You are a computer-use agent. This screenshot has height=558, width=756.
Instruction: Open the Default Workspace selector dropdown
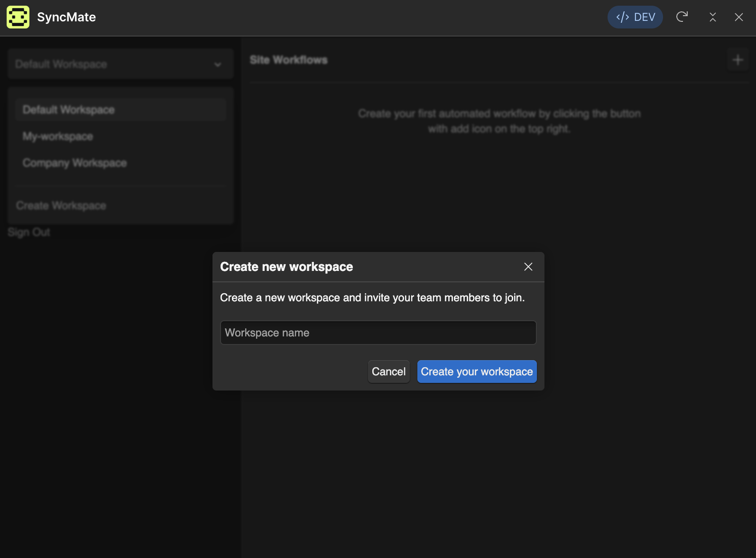tap(114, 64)
